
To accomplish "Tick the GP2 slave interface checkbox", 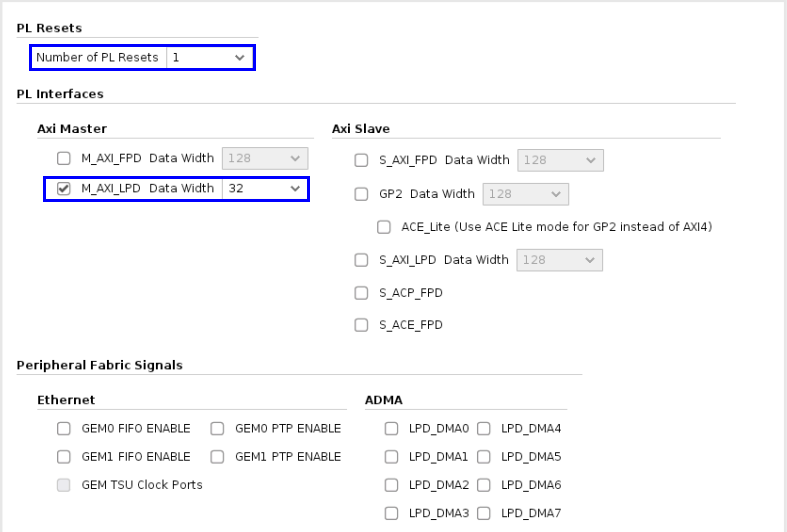I will pyautogui.click(x=362, y=194).
